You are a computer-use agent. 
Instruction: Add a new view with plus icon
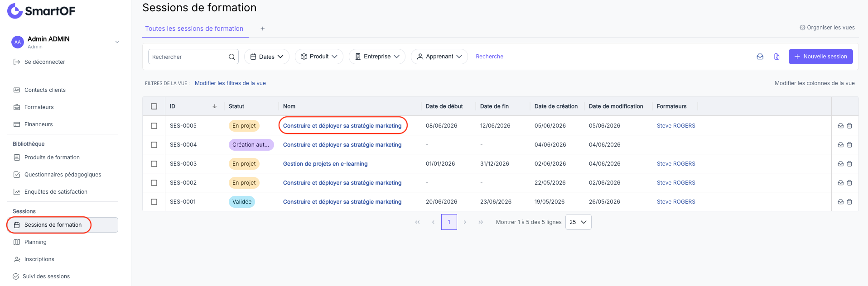point(262,29)
